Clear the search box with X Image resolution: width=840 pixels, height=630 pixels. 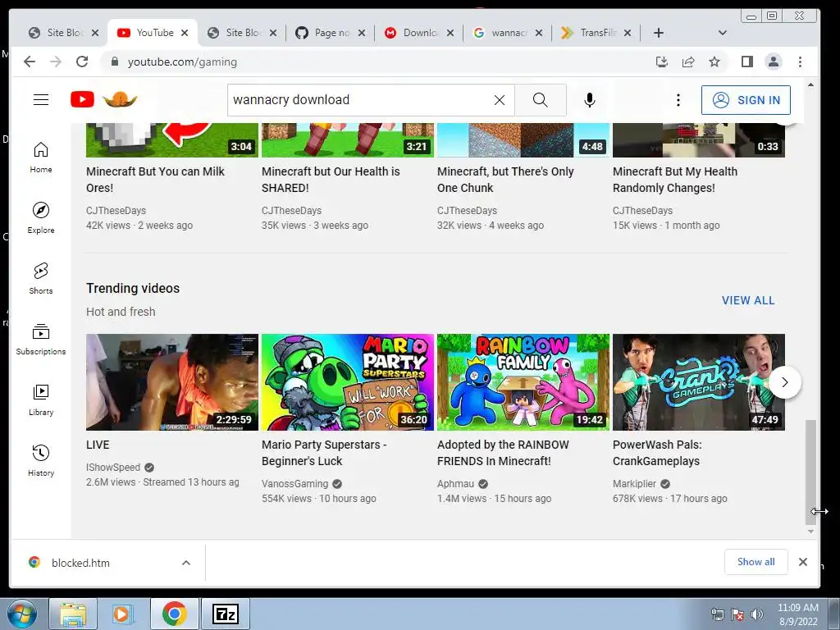pyautogui.click(x=500, y=100)
